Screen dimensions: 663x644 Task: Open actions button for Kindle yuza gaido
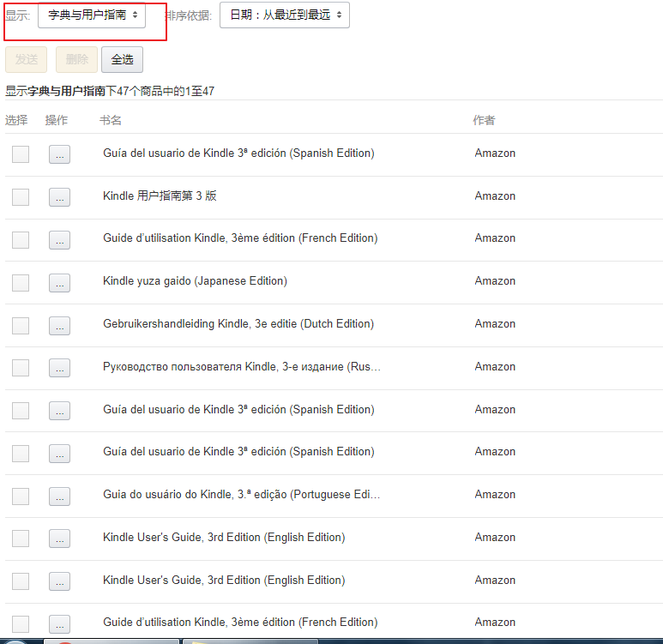(x=60, y=283)
